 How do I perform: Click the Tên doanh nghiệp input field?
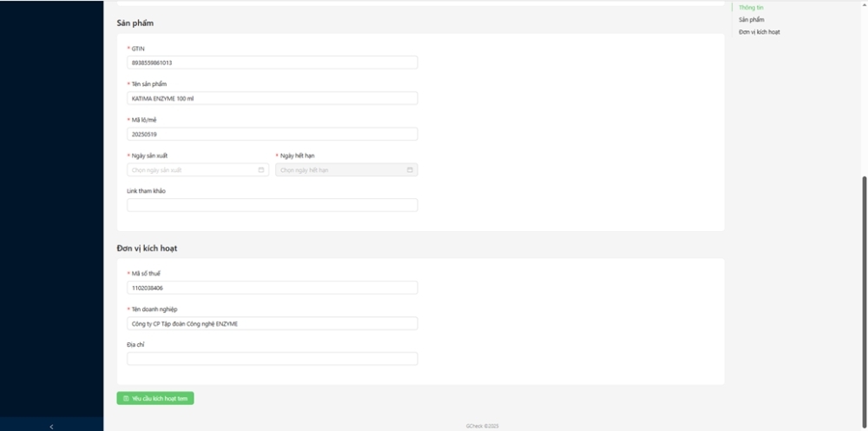pyautogui.click(x=273, y=323)
